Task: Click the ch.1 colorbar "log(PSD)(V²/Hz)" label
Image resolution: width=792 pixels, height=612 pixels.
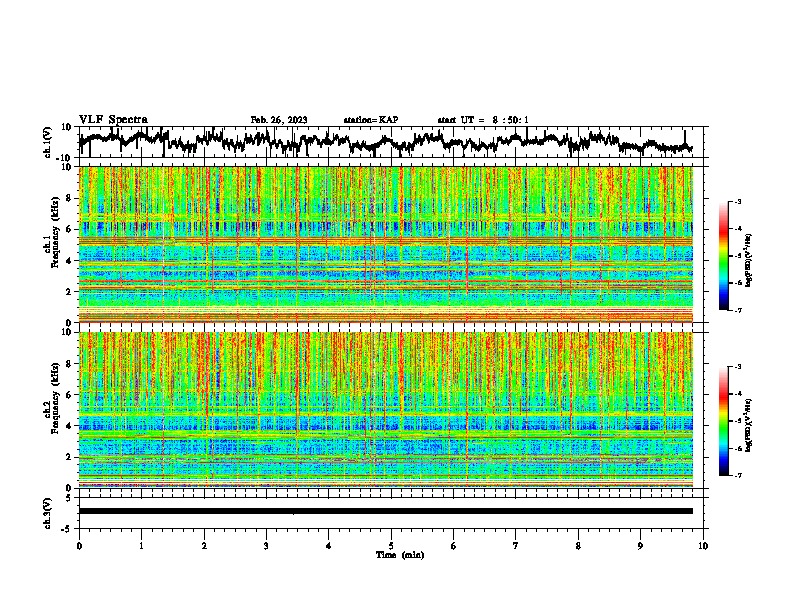Action: [x=749, y=261]
